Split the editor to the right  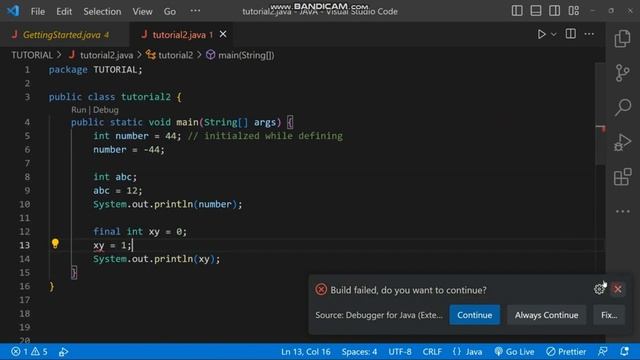571,34
